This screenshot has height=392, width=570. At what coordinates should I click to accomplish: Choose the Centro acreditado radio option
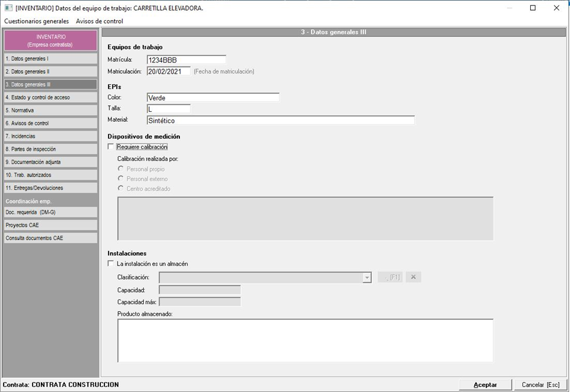[x=121, y=188]
